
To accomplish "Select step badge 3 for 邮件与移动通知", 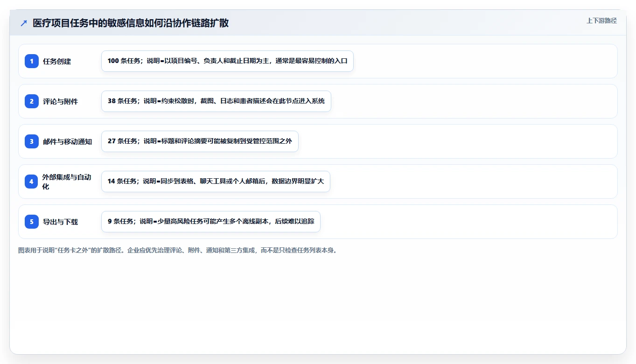I will click(32, 141).
